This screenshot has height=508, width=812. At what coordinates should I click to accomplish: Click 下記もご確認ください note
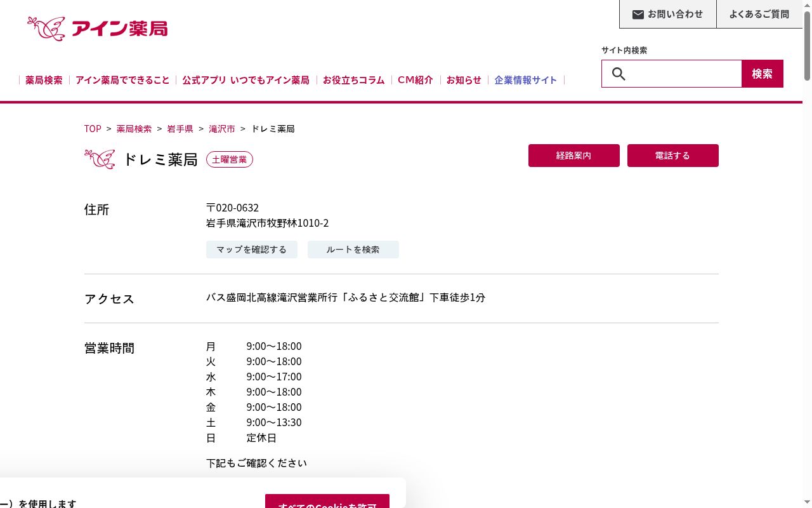click(x=256, y=463)
